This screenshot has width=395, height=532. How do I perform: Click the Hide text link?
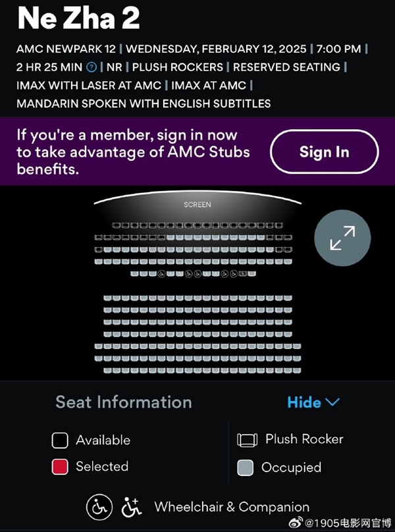pyautogui.click(x=304, y=402)
